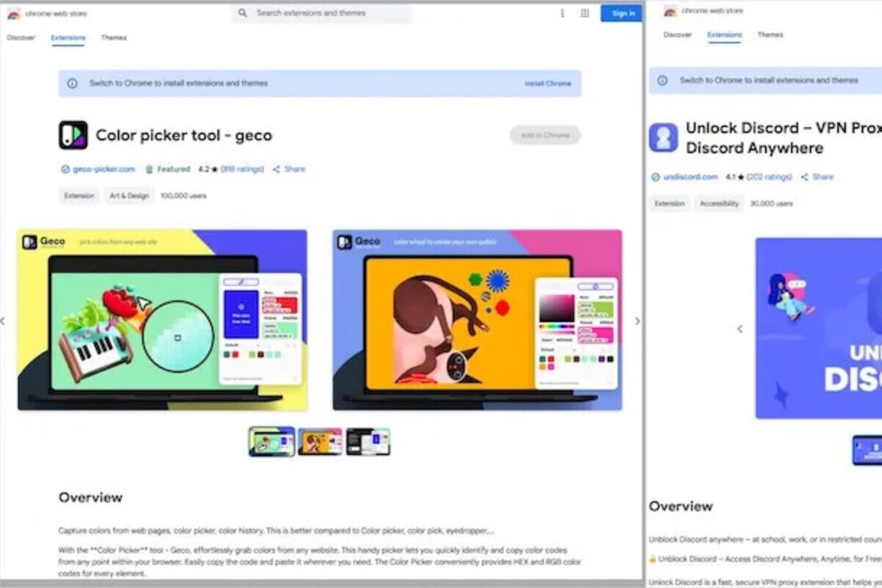Click previous arrow of Geco screenshot carousel
This screenshot has height=588, width=882.
coord(3,321)
